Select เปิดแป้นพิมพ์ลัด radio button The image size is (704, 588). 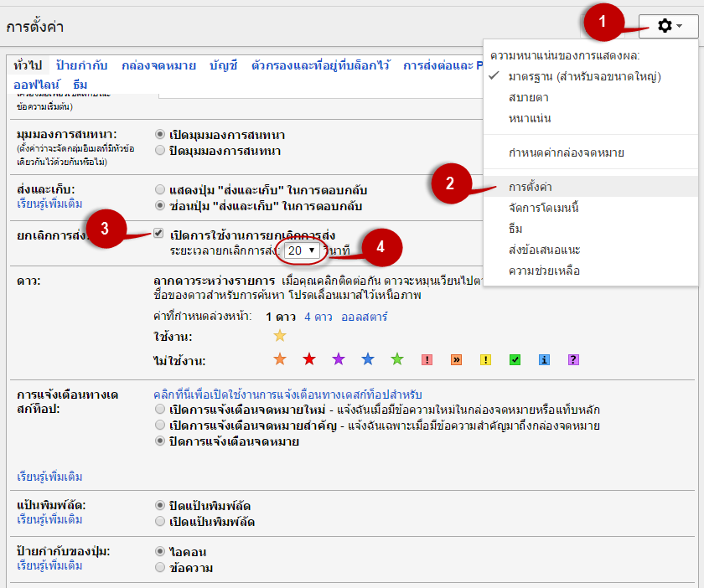(161, 522)
